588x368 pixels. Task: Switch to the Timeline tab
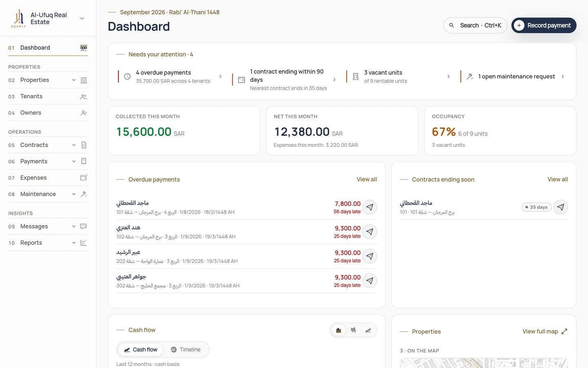[186, 350]
